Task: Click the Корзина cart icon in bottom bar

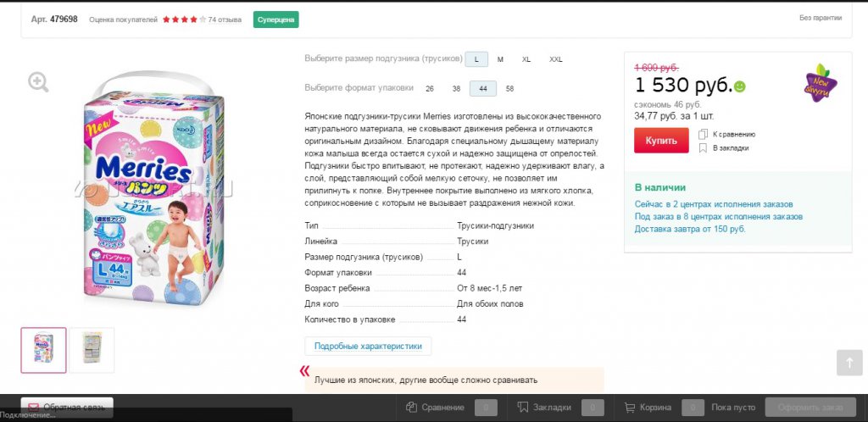Action: pos(630,408)
